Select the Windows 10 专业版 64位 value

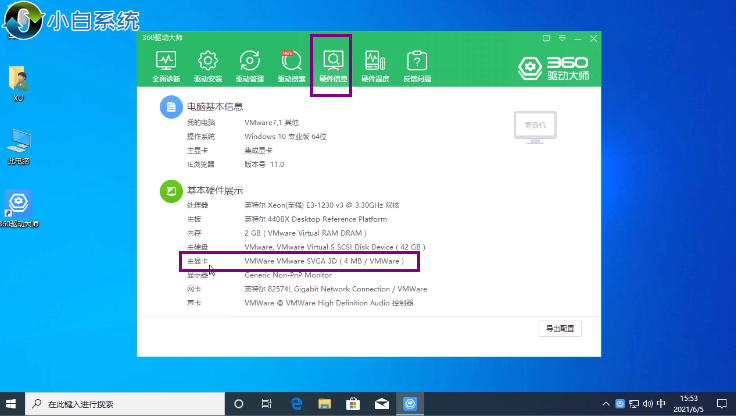(285, 137)
